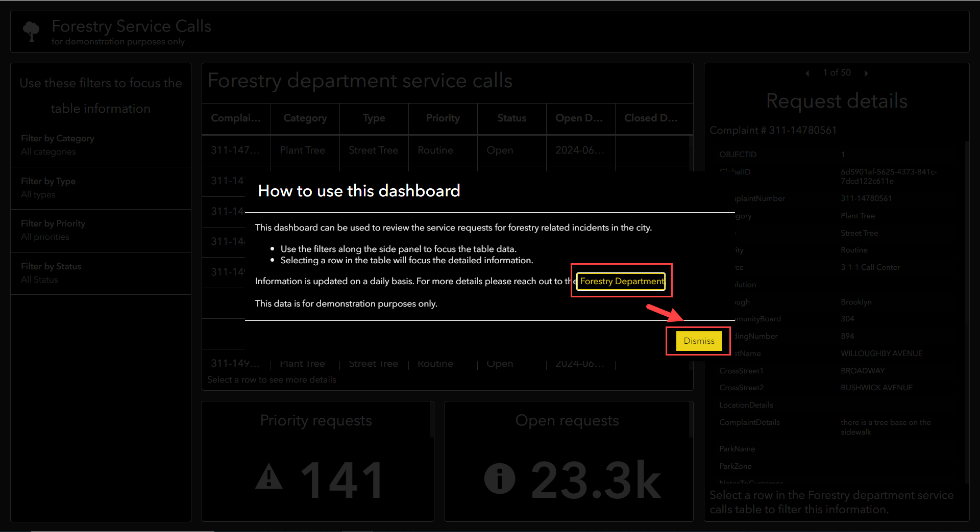Expand the Filter by Category selector
980x532 pixels.
click(101, 145)
